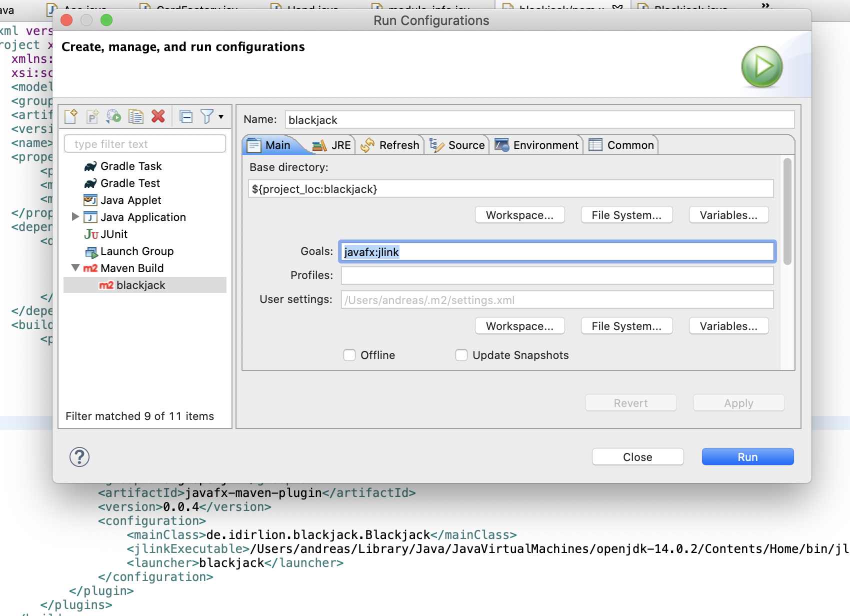Click the new launch configuration icon
This screenshot has height=616, width=850.
pos(71,116)
